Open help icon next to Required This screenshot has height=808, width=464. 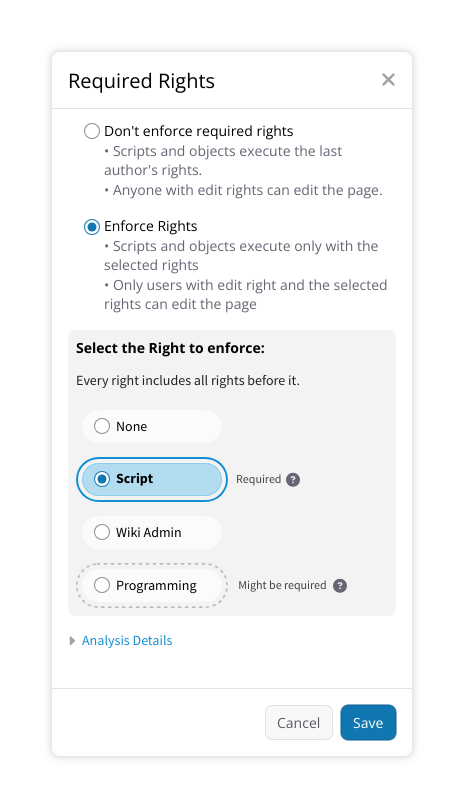[293, 480]
